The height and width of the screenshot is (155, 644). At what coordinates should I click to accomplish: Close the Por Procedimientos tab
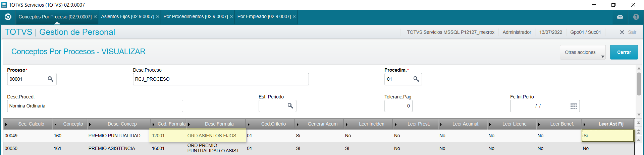pos(231,16)
